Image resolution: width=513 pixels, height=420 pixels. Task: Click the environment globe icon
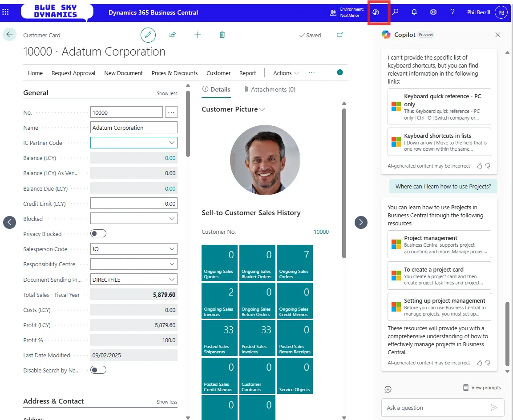point(333,12)
